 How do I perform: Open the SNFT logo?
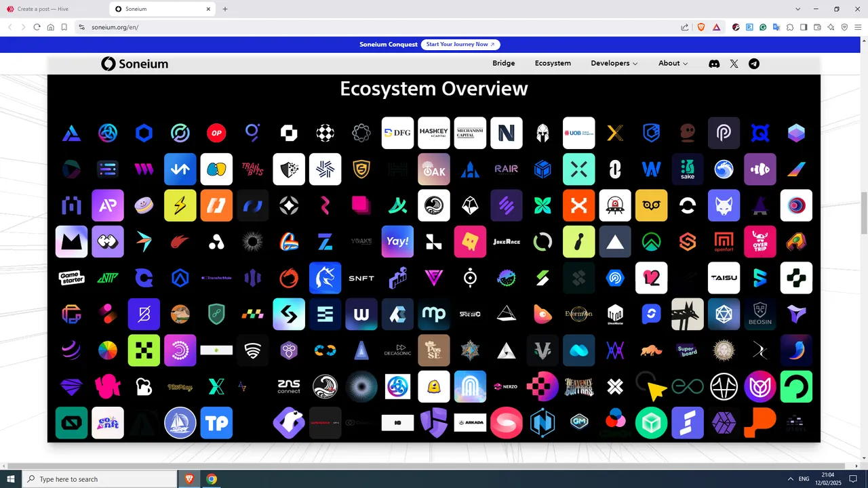click(x=361, y=278)
